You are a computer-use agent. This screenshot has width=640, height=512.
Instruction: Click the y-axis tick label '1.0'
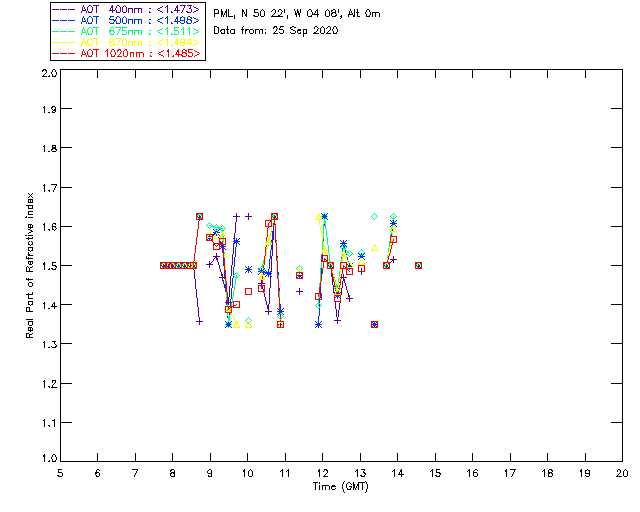pos(49,459)
